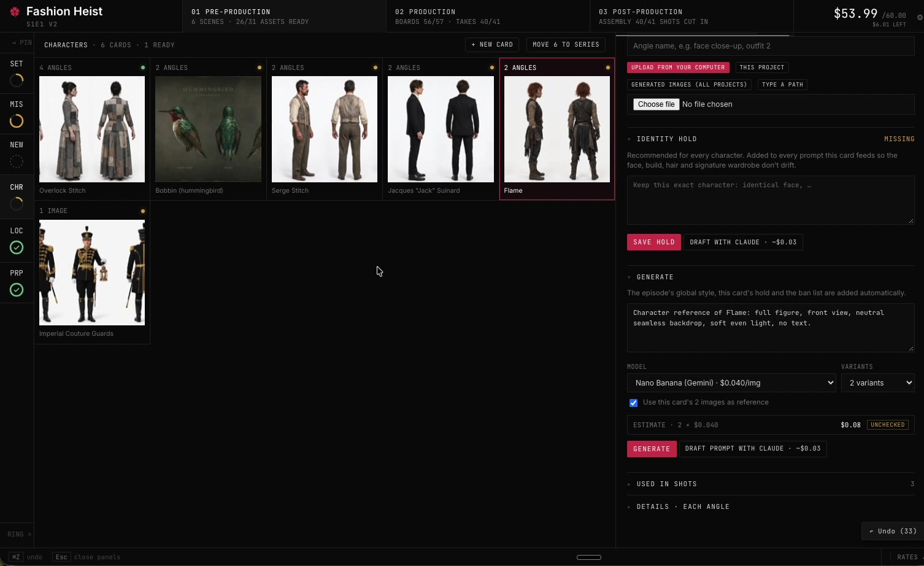The width and height of the screenshot is (924, 566).
Task: Select the 'Generated images (all projects)' source option
Action: pyautogui.click(x=689, y=85)
